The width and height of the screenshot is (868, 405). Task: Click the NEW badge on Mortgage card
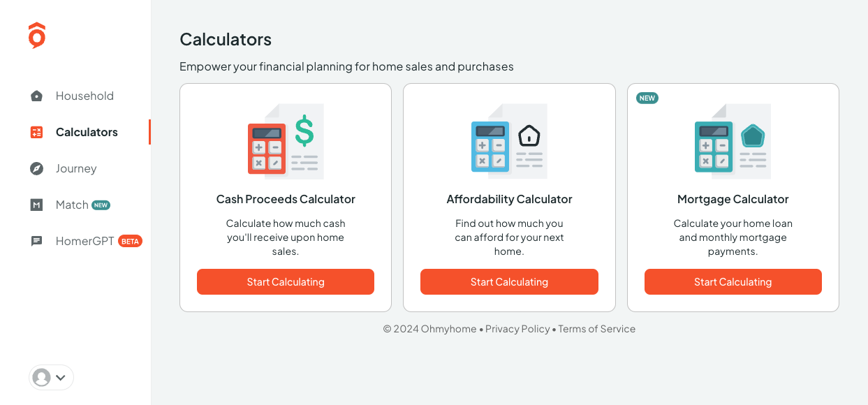point(647,98)
